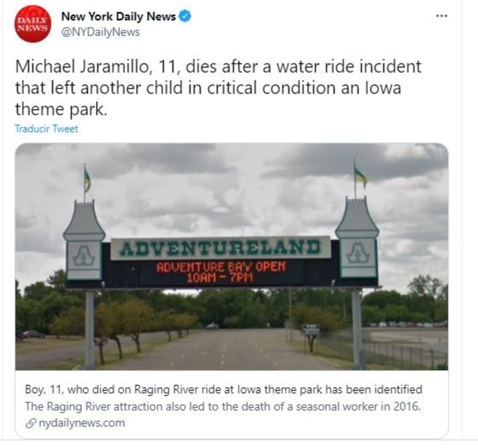
Task: Open the New York Daily News display name
Action: coord(119,16)
